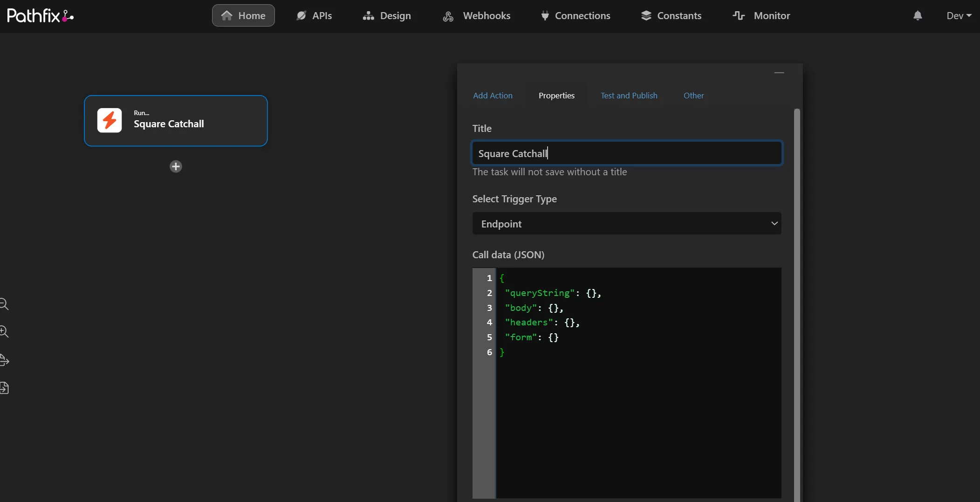Open the Home page

point(243,15)
